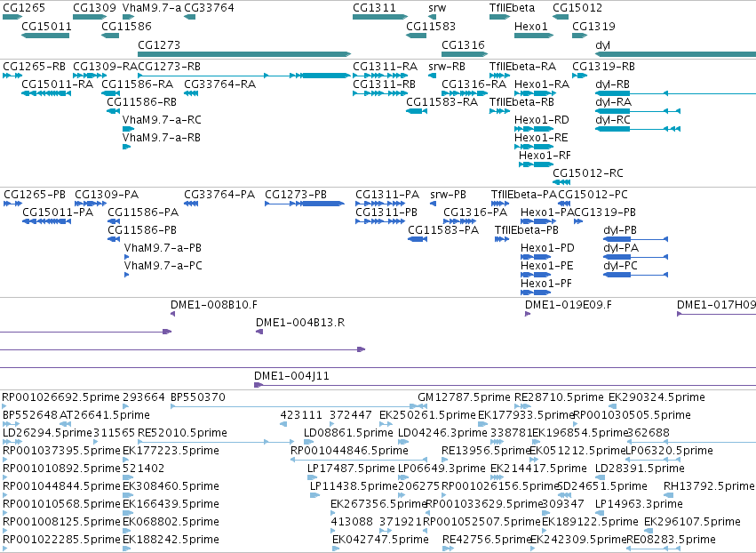Select transcript Hexo1-RF
The image size is (756, 553).
click(545, 156)
